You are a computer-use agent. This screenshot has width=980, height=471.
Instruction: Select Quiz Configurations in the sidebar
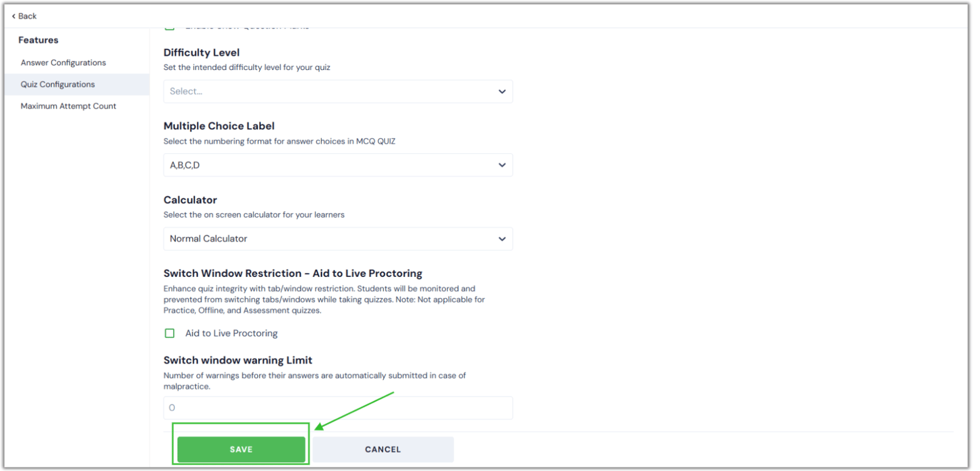[x=58, y=84]
